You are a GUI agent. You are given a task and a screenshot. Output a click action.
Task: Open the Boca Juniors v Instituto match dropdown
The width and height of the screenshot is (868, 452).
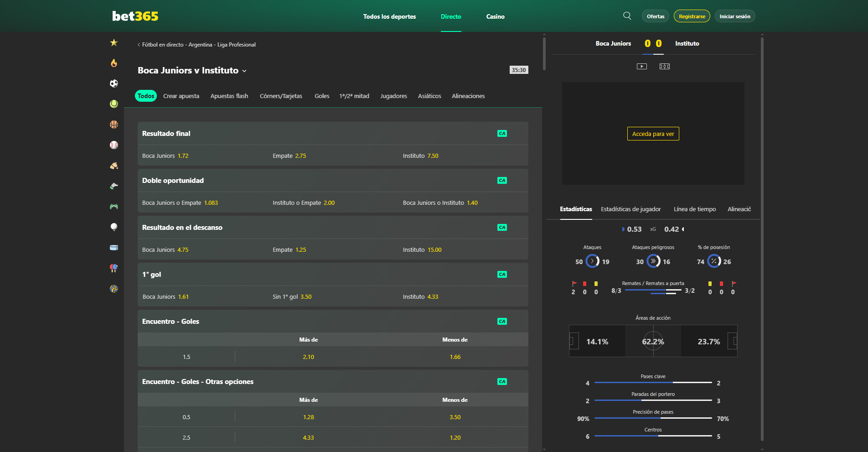[x=192, y=71]
